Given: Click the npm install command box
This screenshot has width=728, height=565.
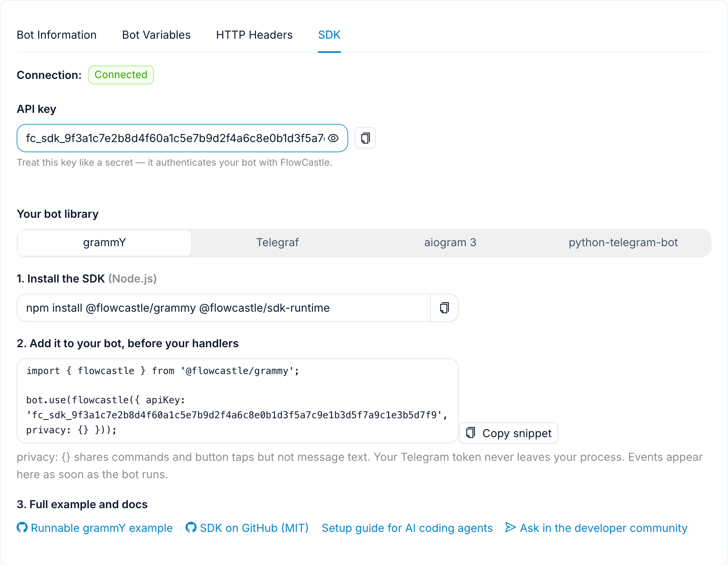Looking at the screenshot, I should click(224, 308).
